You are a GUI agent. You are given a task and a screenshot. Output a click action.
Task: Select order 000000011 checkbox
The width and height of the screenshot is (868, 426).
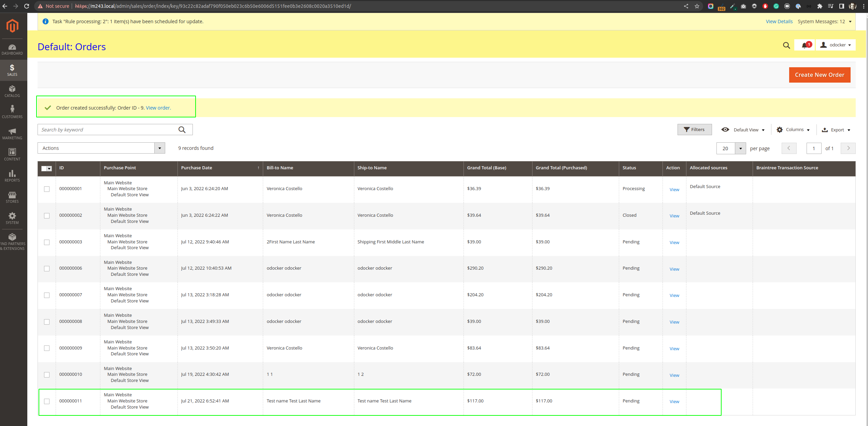(x=47, y=401)
